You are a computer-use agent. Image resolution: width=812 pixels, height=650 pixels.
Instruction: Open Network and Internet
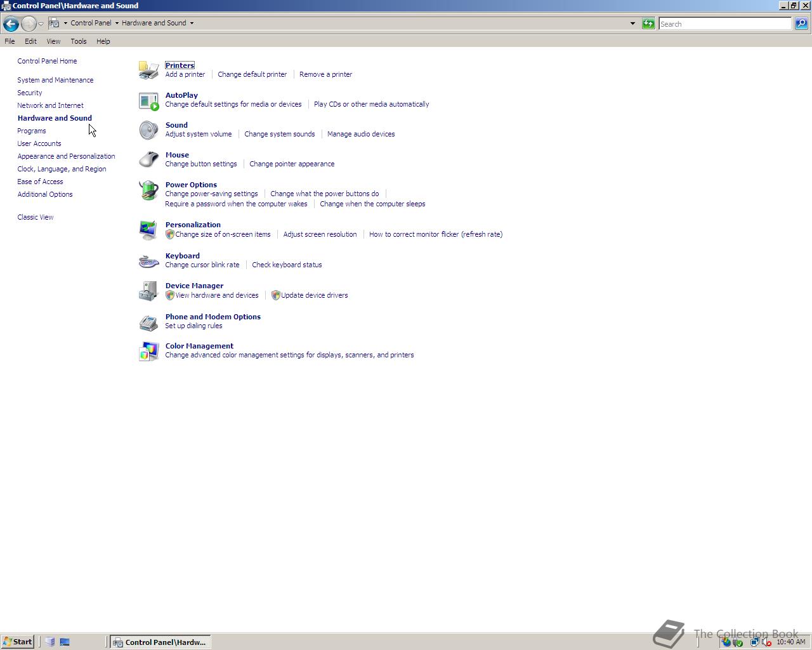click(50, 105)
